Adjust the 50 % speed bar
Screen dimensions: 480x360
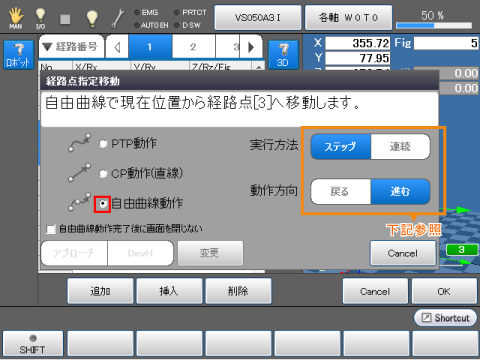point(434,26)
